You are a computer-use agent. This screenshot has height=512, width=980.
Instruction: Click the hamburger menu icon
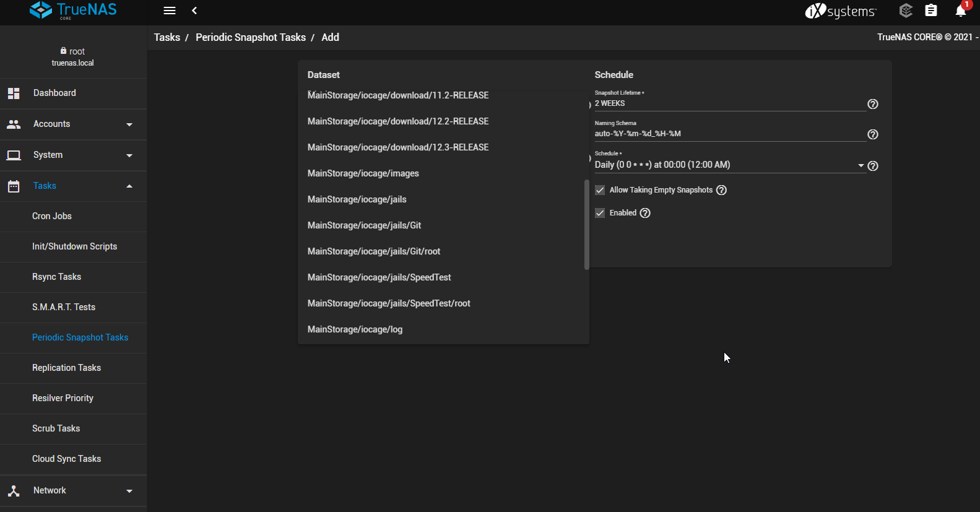[x=170, y=11]
